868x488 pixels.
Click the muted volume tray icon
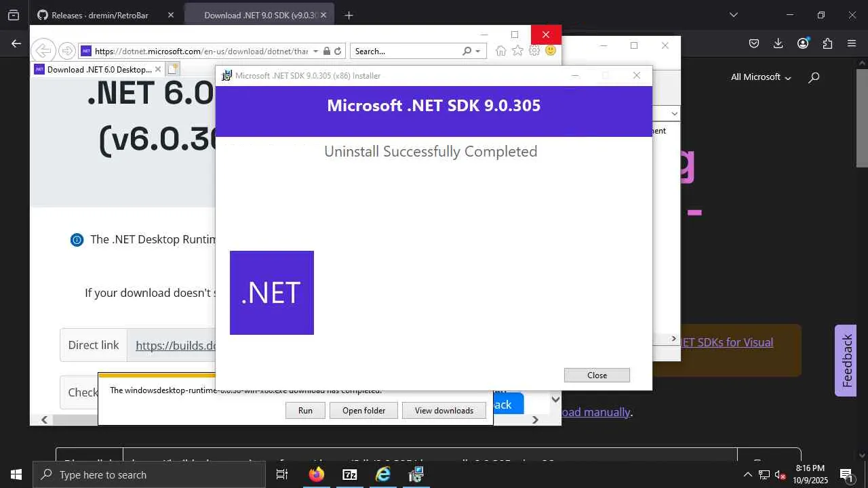pos(780,474)
